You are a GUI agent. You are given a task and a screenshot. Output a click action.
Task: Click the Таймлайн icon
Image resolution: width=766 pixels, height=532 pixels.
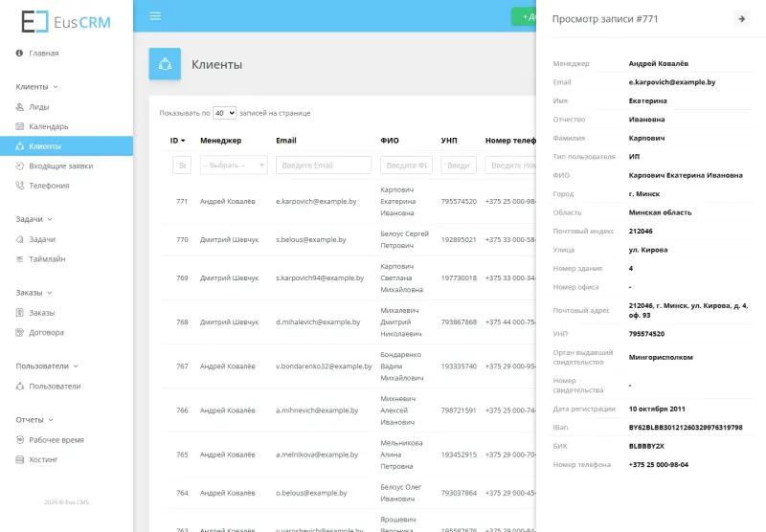coord(19,259)
